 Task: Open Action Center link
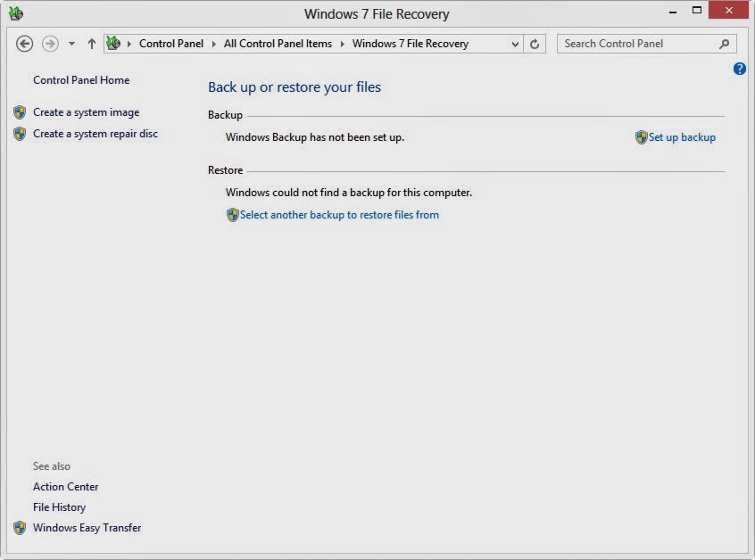[65, 487]
